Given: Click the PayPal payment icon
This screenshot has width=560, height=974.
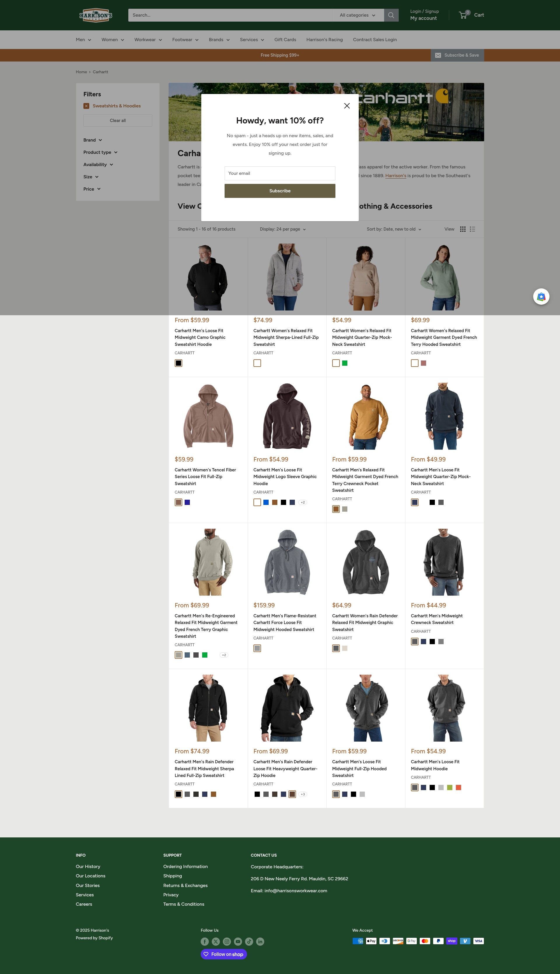Looking at the screenshot, I should tap(438, 940).
